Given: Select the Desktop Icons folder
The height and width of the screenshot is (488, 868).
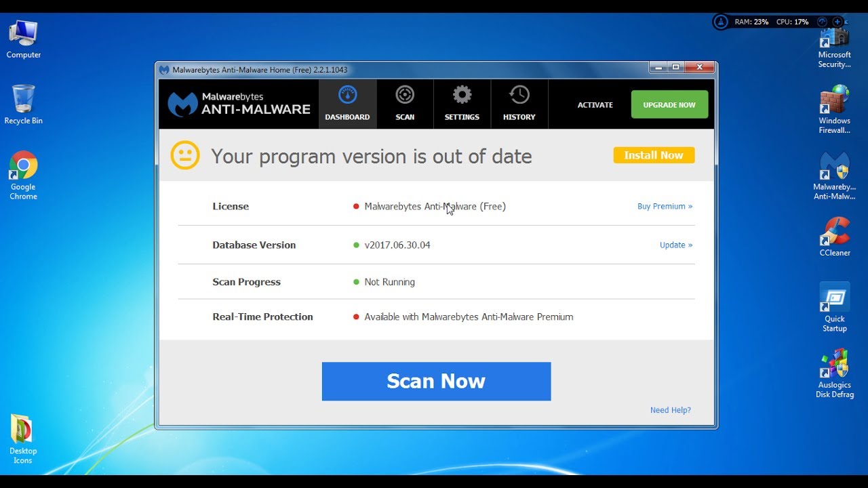Looking at the screenshot, I should point(24,439).
